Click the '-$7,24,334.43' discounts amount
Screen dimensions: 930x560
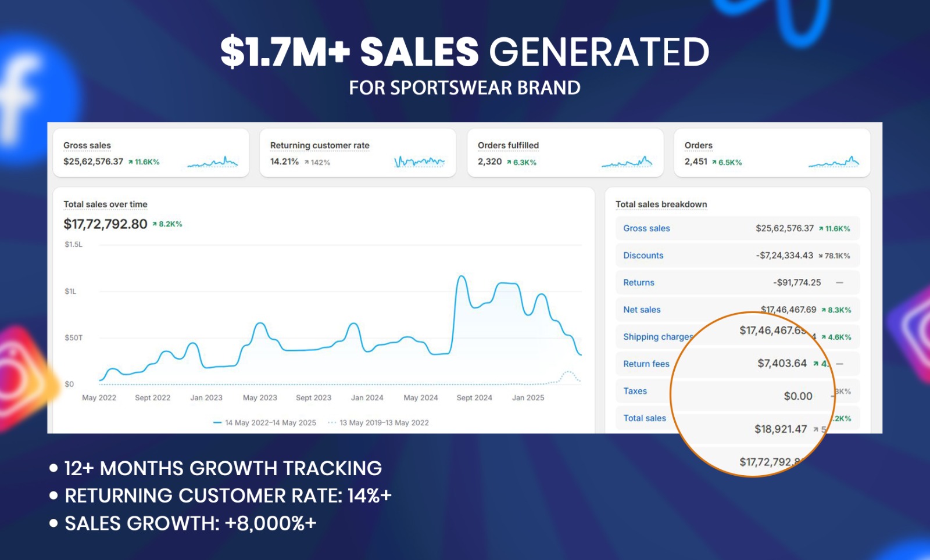785,256
